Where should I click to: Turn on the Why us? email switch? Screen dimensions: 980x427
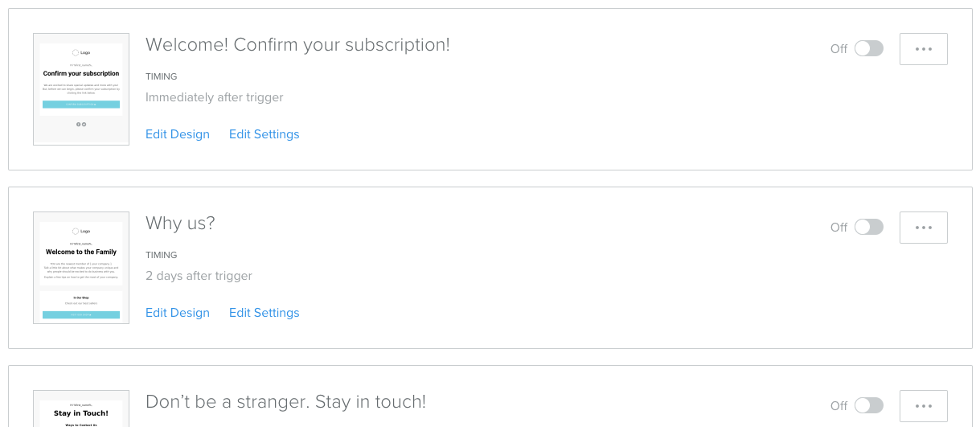pyautogui.click(x=868, y=227)
